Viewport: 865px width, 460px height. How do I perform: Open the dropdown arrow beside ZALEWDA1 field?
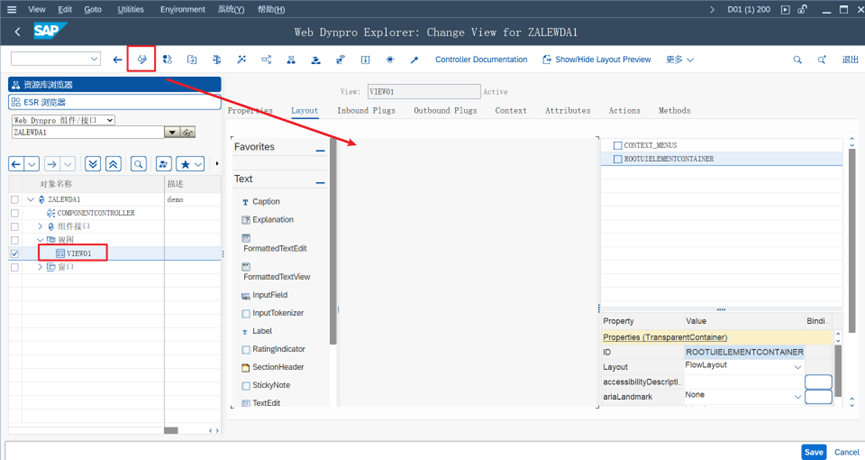[172, 132]
